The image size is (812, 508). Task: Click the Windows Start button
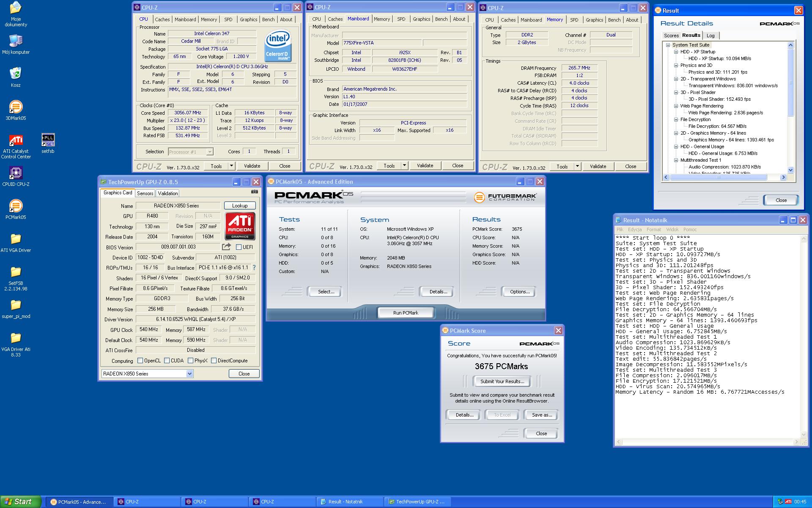coord(20,502)
